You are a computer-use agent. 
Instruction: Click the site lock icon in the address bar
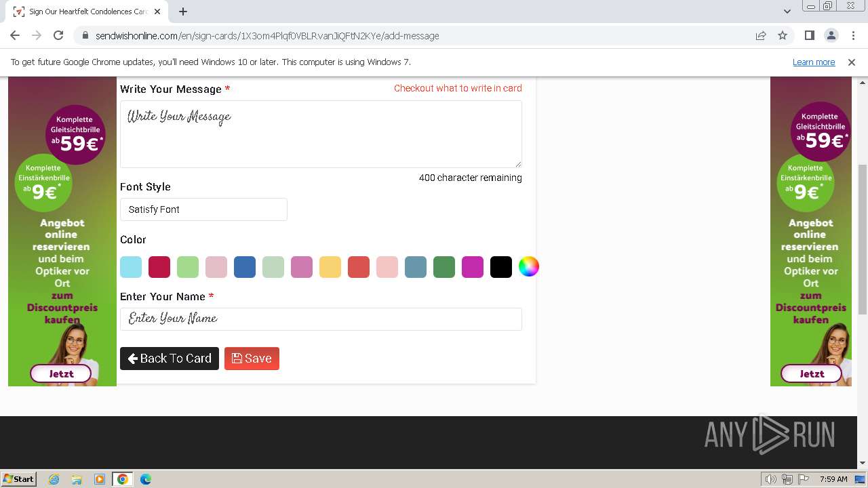pos(85,36)
